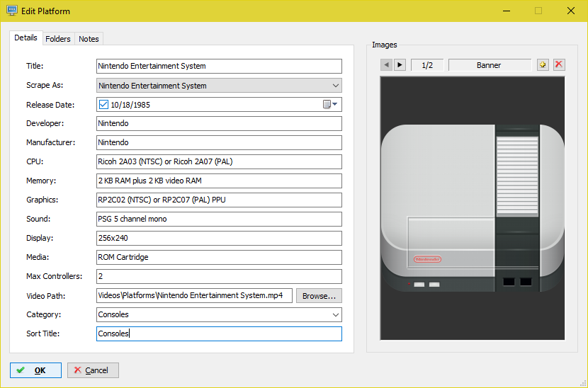Confirm changes with the OK button
The image size is (588, 388).
pos(35,370)
